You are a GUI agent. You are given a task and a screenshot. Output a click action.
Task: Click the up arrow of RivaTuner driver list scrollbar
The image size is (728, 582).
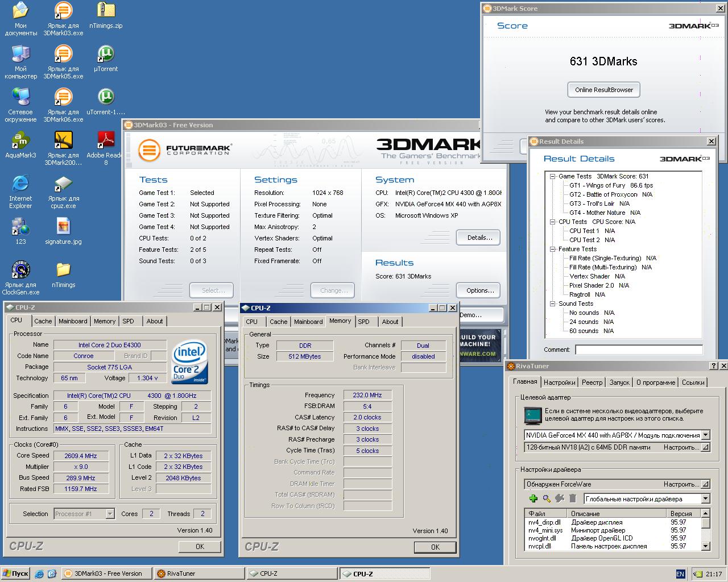tap(705, 513)
